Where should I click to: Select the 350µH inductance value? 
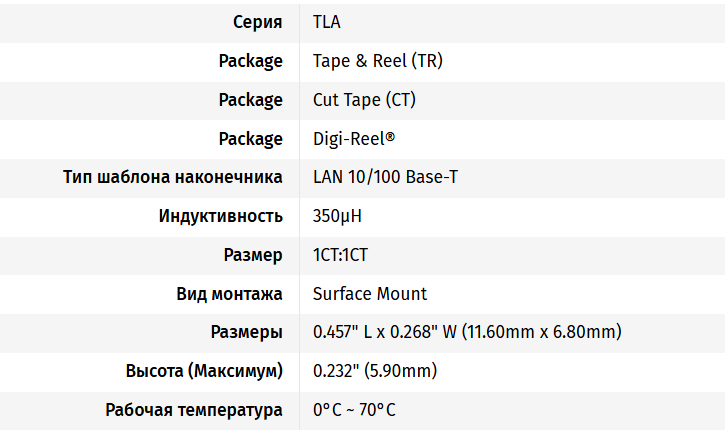pos(339,216)
